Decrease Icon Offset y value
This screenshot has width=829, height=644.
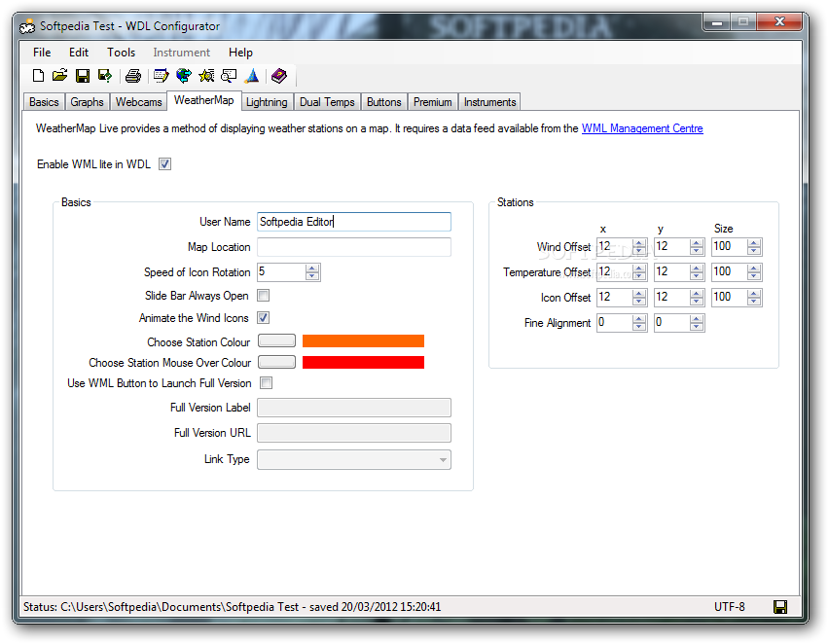697,302
